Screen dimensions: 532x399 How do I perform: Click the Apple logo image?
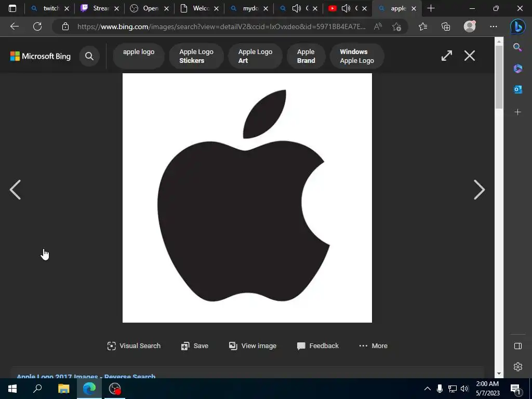click(247, 198)
